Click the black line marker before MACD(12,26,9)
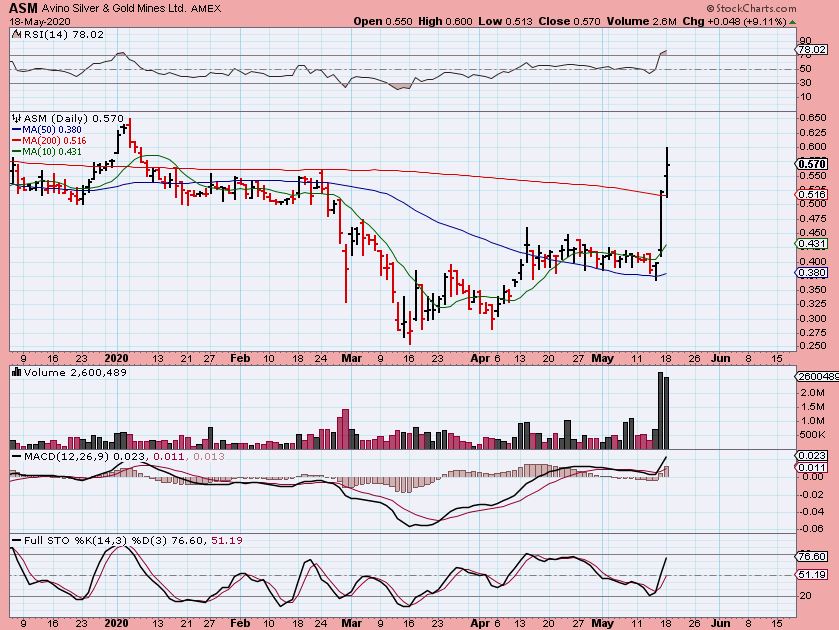Viewport: 839px width, 630px height. pyautogui.click(x=17, y=457)
